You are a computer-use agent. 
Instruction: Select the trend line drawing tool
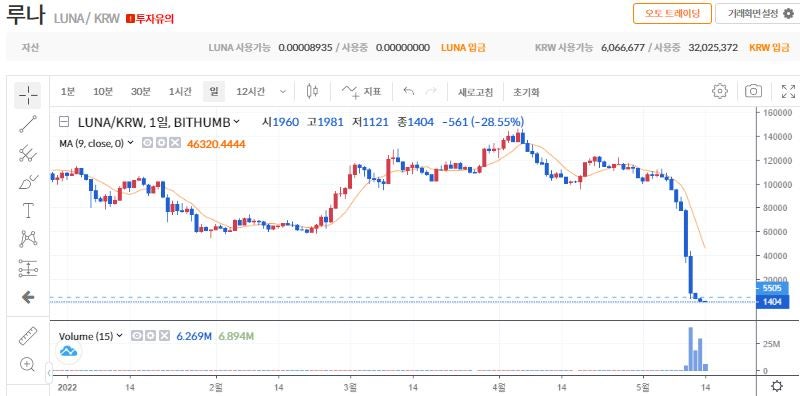coord(28,124)
